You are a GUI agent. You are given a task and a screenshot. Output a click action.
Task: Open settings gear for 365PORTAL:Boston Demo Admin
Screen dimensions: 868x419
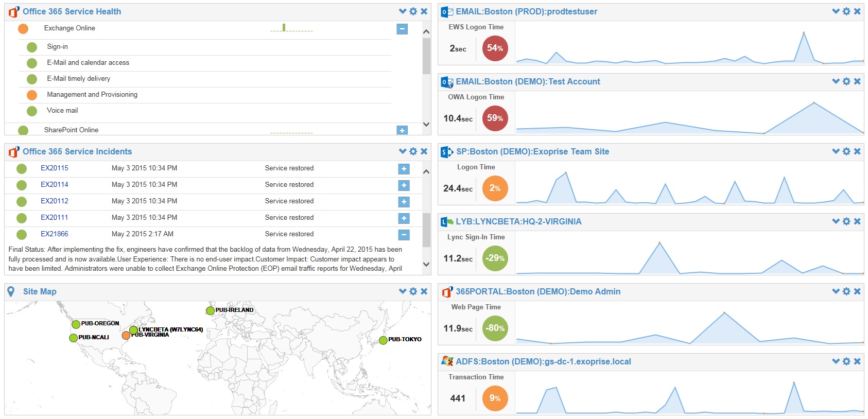point(846,291)
